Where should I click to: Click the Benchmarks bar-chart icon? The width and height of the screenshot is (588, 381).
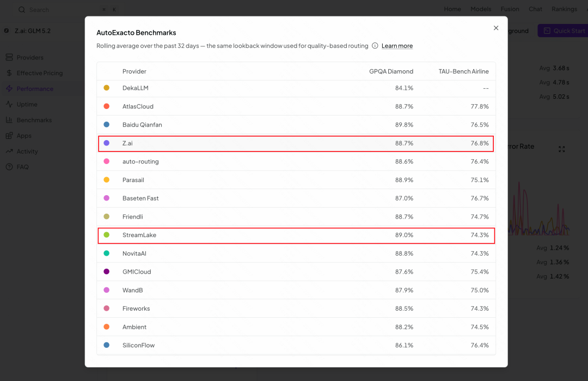(x=9, y=120)
